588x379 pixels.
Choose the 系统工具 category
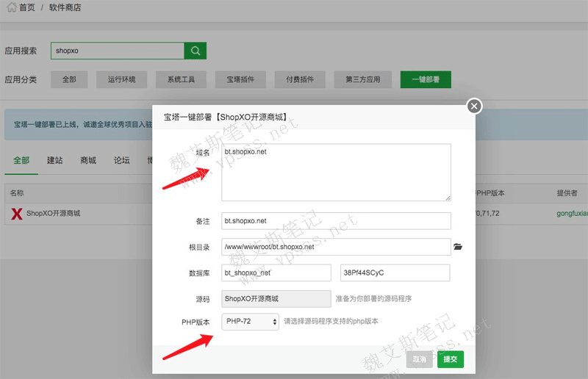pyautogui.click(x=181, y=79)
